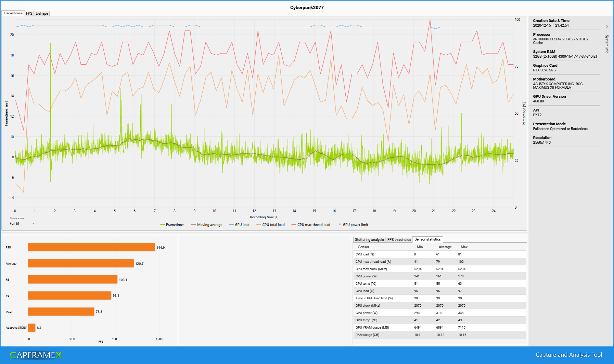Click the vertical System Info label

pos(607,44)
